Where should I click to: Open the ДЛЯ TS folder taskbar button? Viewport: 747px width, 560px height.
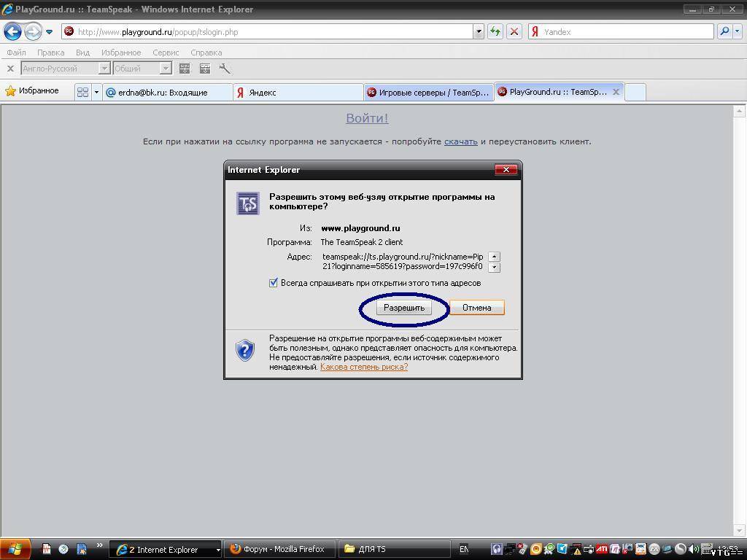click(x=395, y=550)
